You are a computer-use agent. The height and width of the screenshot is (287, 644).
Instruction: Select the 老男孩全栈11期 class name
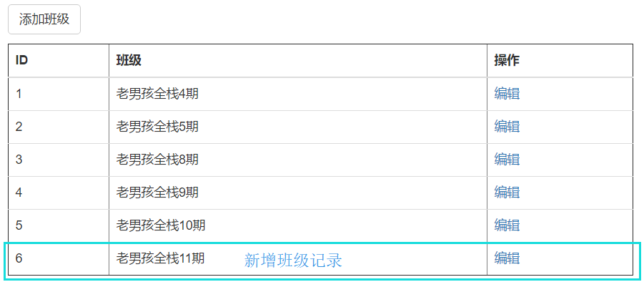(x=161, y=258)
